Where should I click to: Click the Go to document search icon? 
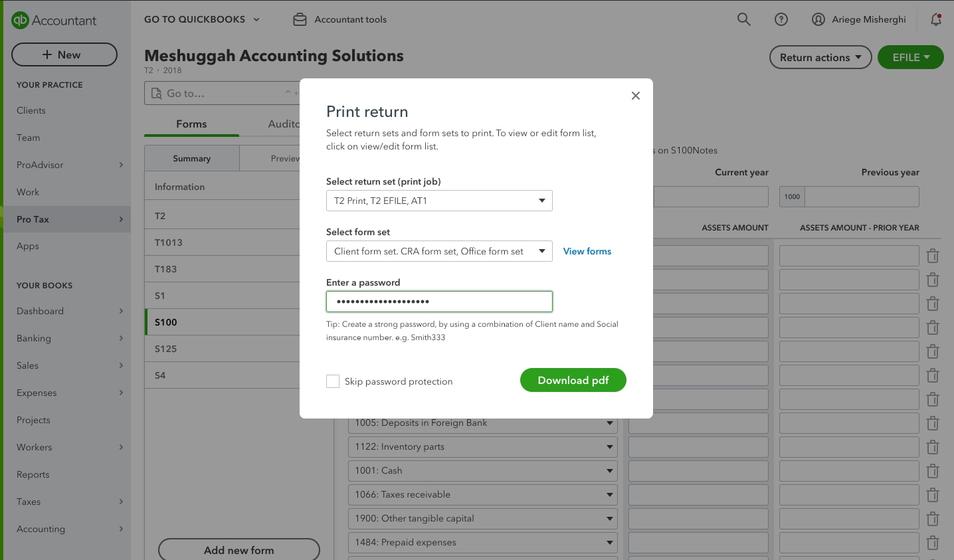157,93
